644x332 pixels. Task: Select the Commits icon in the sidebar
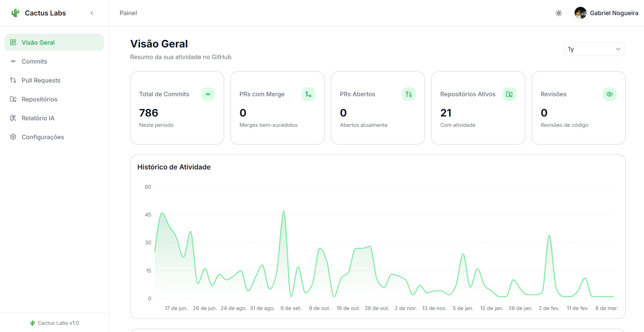click(x=13, y=61)
